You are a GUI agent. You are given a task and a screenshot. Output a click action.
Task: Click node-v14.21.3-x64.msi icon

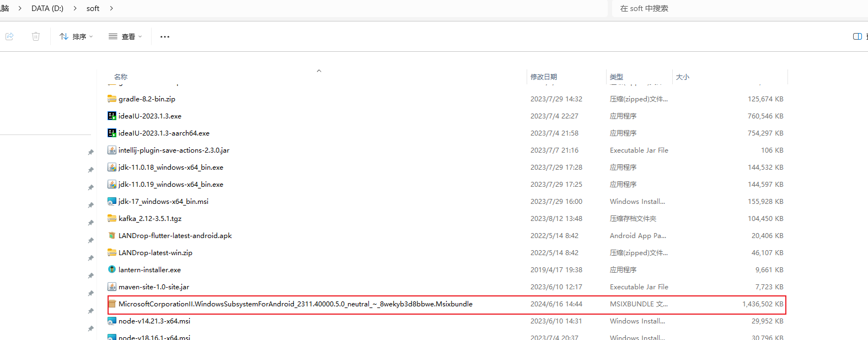click(x=112, y=321)
